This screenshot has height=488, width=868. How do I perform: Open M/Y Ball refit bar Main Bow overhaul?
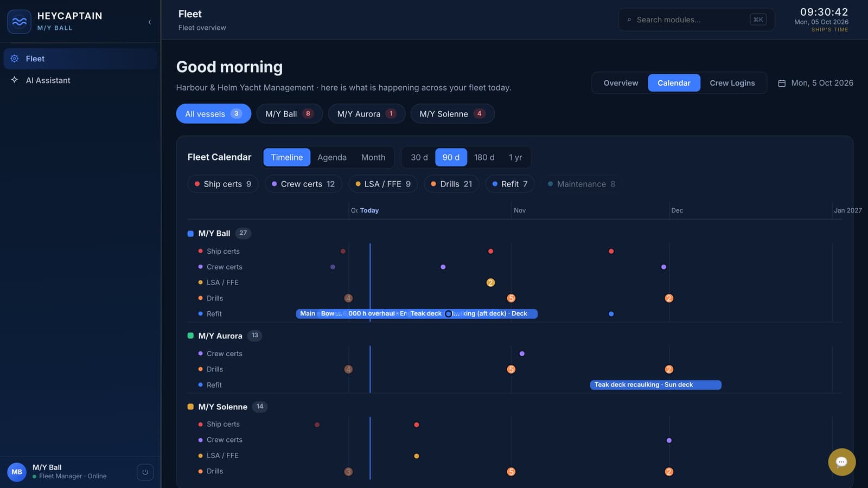[x=417, y=313]
